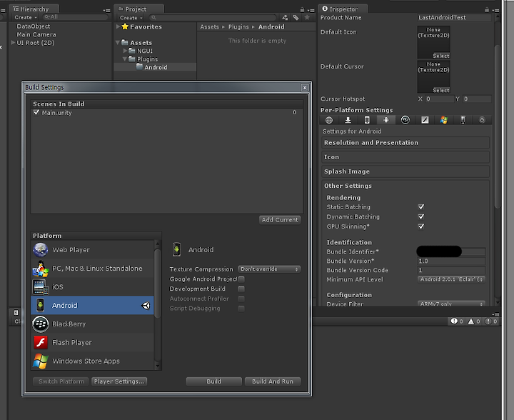The height and width of the screenshot is (420, 514).
Task: Open Web Player per-platform settings tab
Action: (329, 120)
